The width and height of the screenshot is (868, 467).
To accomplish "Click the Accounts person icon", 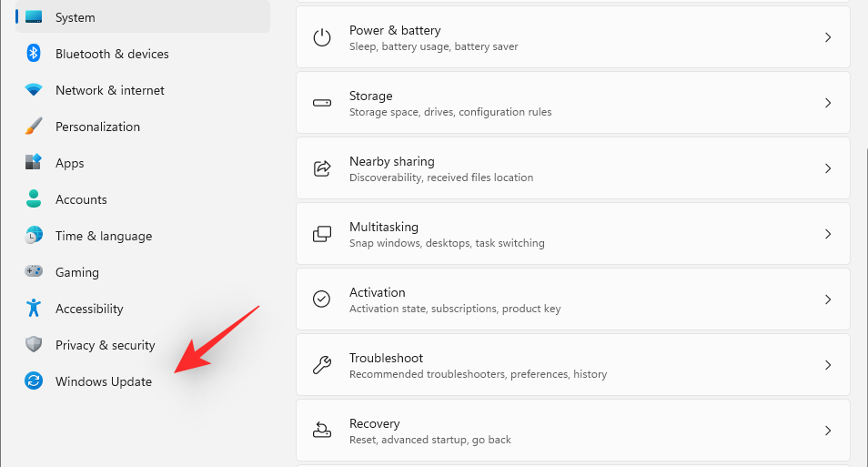I will [x=34, y=199].
